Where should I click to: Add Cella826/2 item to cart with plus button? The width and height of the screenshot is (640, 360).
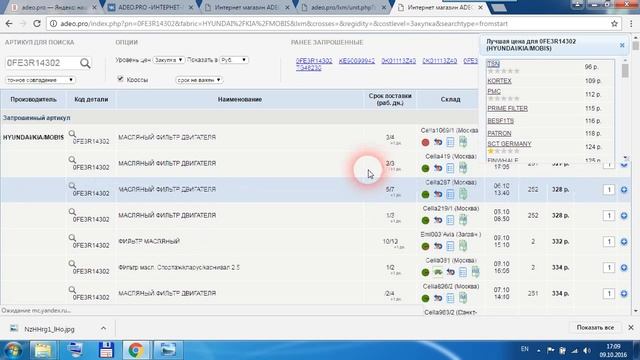[x=624, y=293]
